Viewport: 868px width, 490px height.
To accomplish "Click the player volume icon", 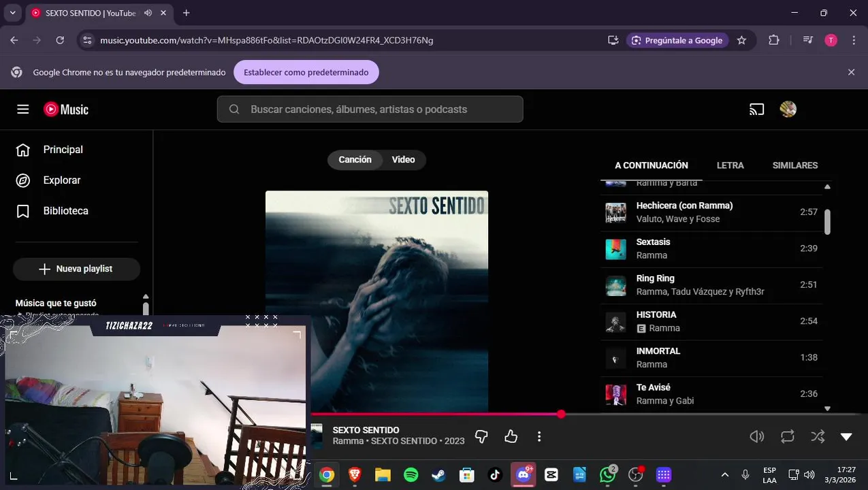I will pyautogui.click(x=756, y=436).
